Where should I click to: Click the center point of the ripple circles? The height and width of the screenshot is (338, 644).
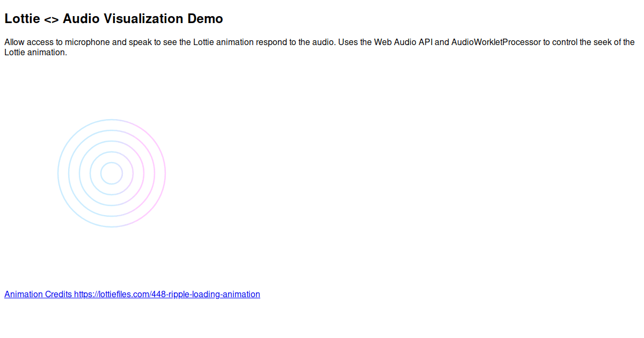111,173
